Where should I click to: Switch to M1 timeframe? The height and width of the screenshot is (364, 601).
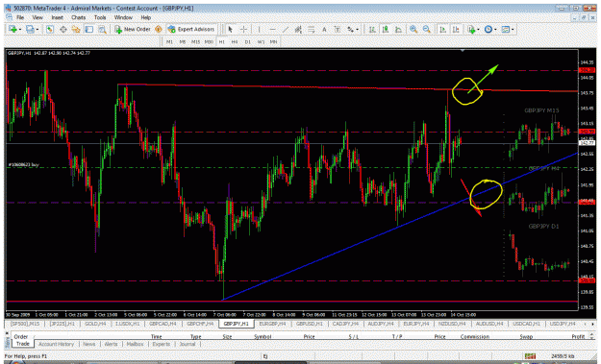(169, 41)
